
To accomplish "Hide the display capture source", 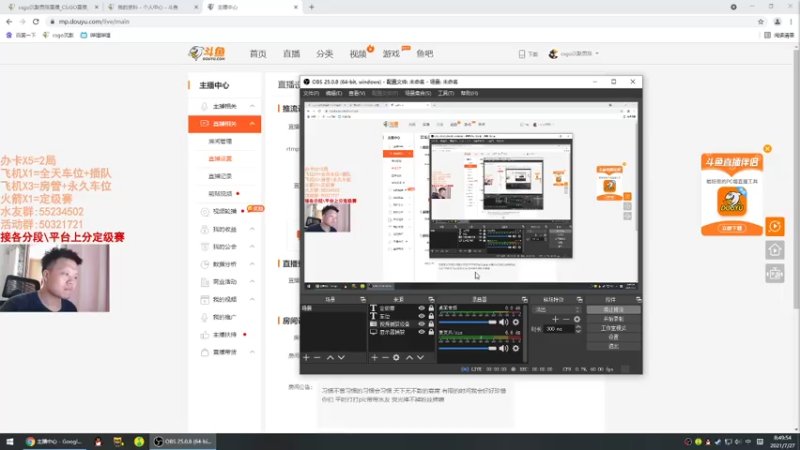I will 421,332.
